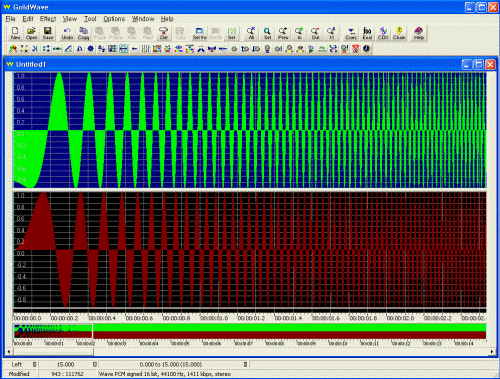
Task: Click the Save toolbar icon
Action: coord(48,33)
